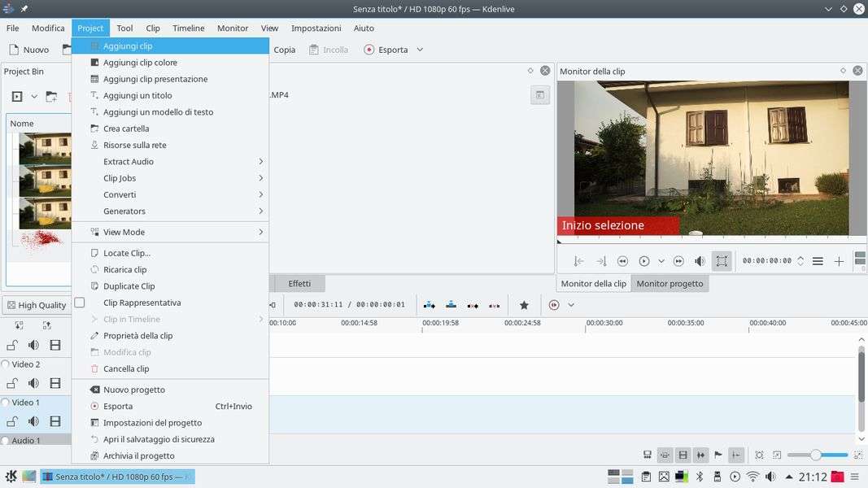
Task: Select Aggiungi clip colore menu entry
Action: [140, 63]
